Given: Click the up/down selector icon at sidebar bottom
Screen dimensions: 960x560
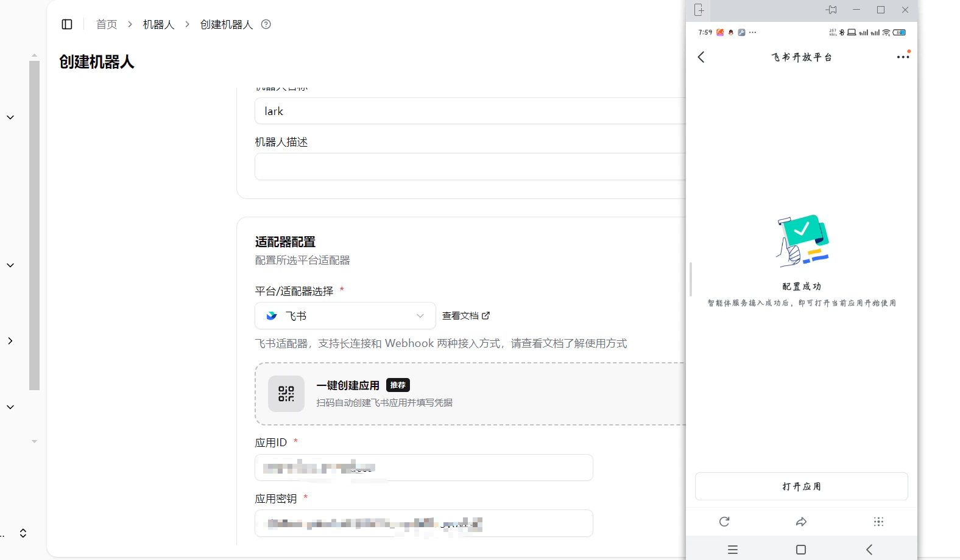Looking at the screenshot, I should point(23,533).
